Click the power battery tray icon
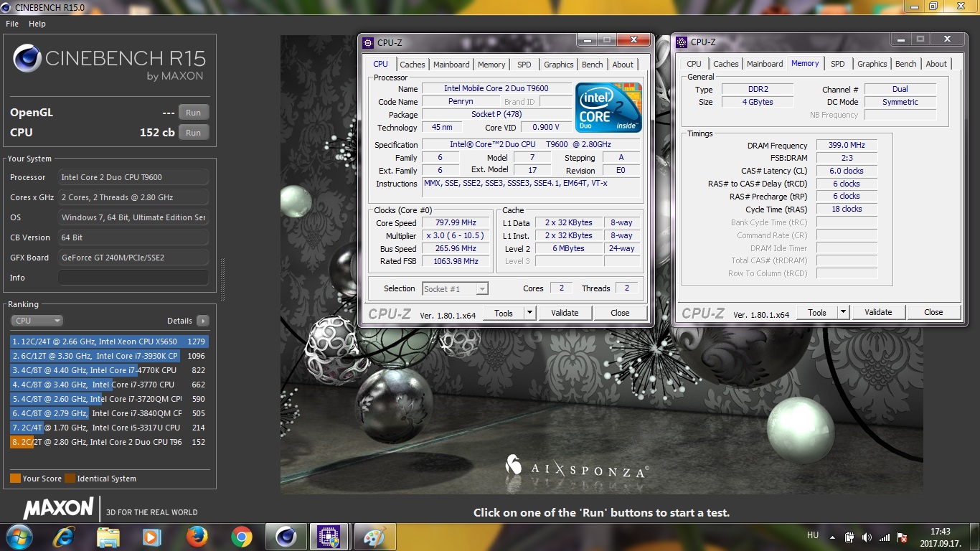Image resolution: width=980 pixels, height=551 pixels. [x=849, y=537]
